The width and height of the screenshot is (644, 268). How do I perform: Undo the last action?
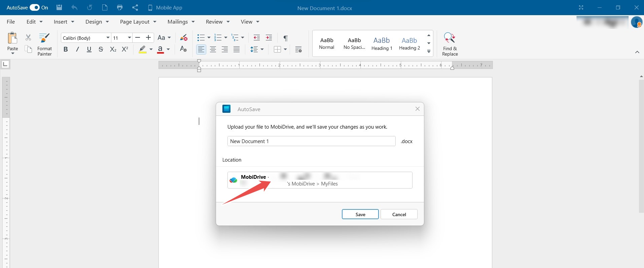(74, 7)
